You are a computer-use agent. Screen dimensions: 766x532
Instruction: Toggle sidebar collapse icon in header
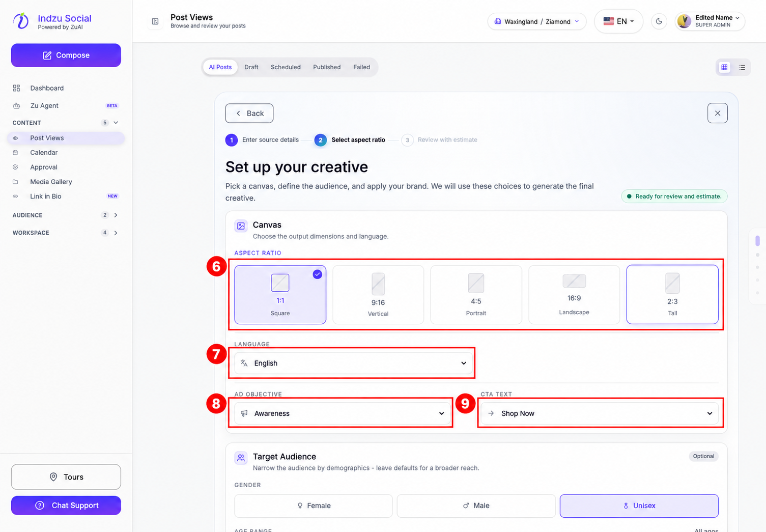pyautogui.click(x=155, y=21)
